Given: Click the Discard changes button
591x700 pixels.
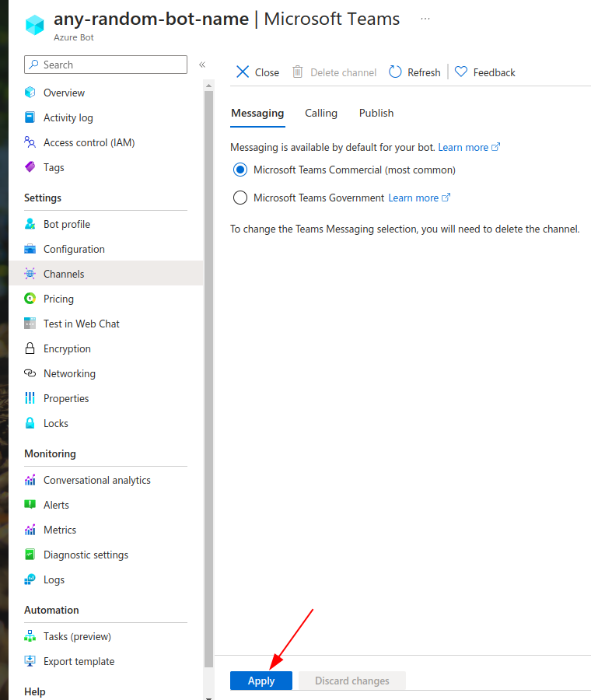Looking at the screenshot, I should point(351,681).
